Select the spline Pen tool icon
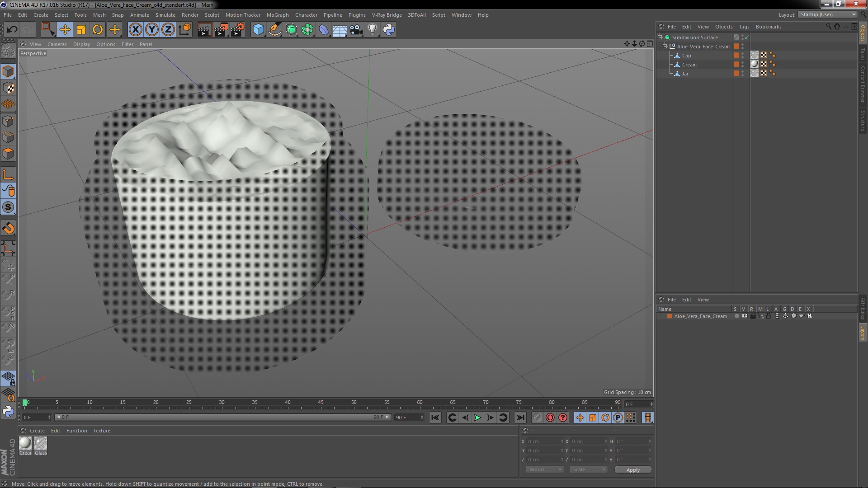Image resolution: width=868 pixels, height=488 pixels. 274,30
